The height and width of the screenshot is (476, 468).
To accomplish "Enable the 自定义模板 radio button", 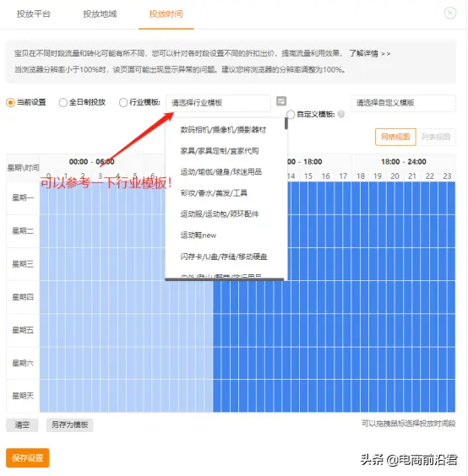I will (291, 115).
